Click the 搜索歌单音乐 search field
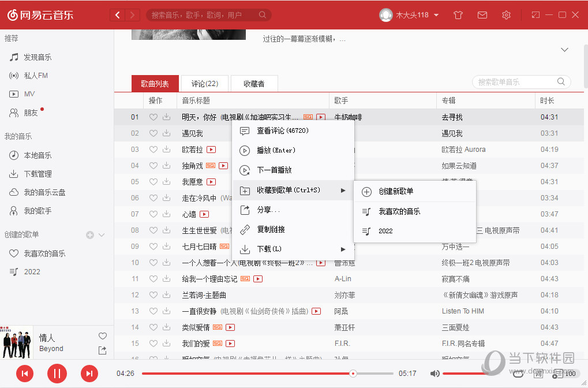Viewport: 588px width, 388px height. coord(515,82)
